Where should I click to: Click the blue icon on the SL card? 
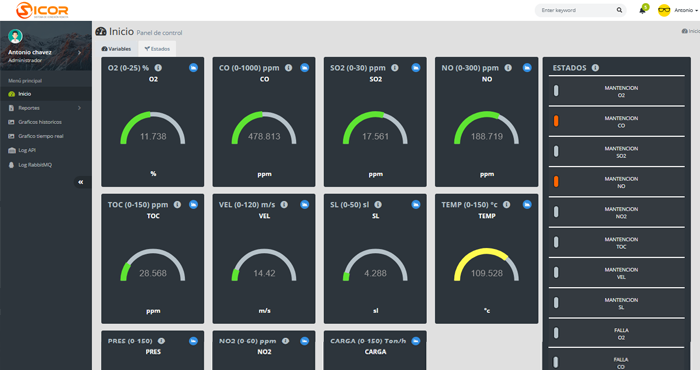416,204
